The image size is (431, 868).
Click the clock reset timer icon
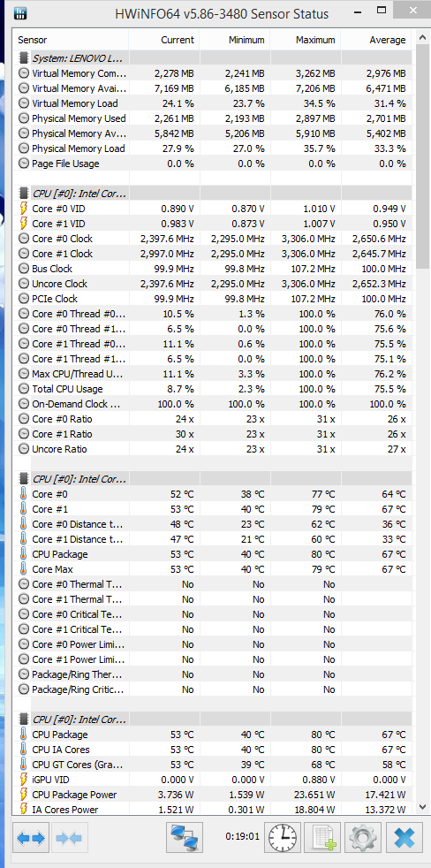pyautogui.click(x=282, y=838)
